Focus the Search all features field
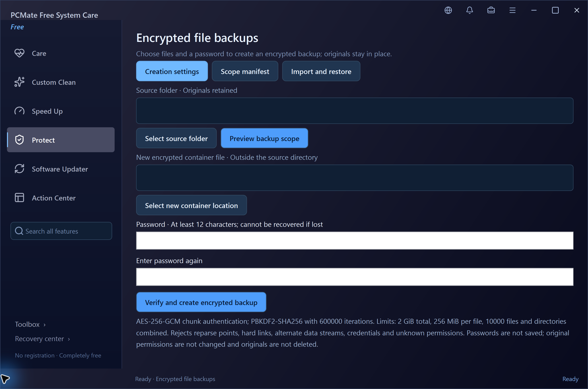Viewport: 588px width, 389px height. click(61, 231)
